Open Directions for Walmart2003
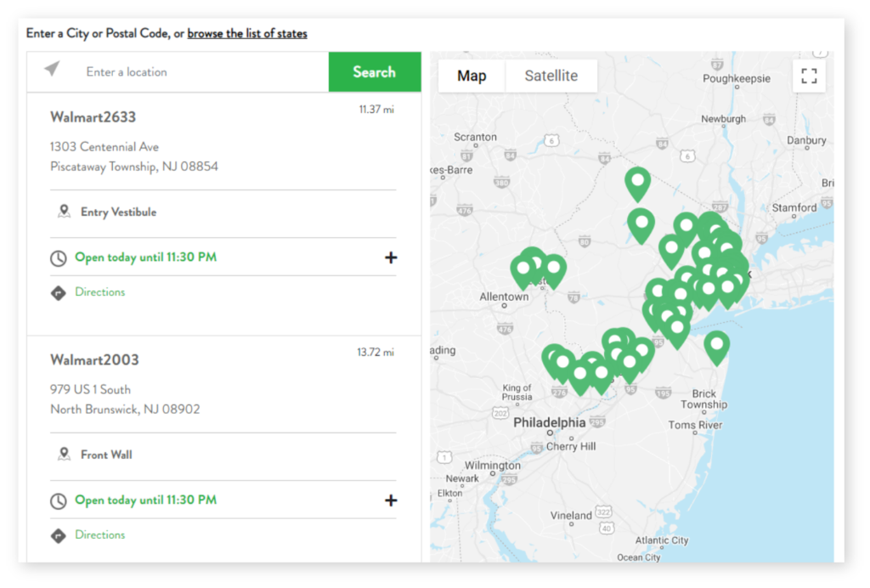 (100, 534)
